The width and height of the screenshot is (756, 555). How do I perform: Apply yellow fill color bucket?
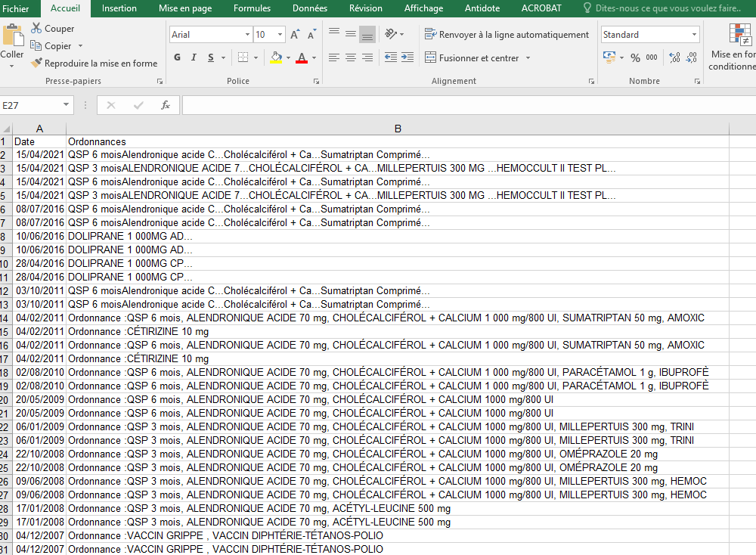276,57
